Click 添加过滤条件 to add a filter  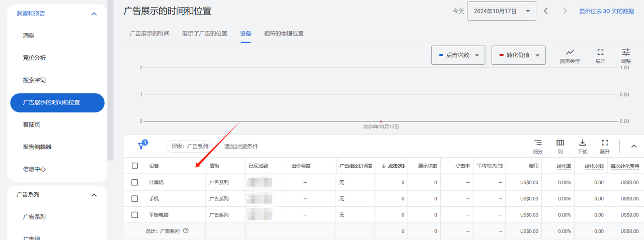[x=241, y=146]
